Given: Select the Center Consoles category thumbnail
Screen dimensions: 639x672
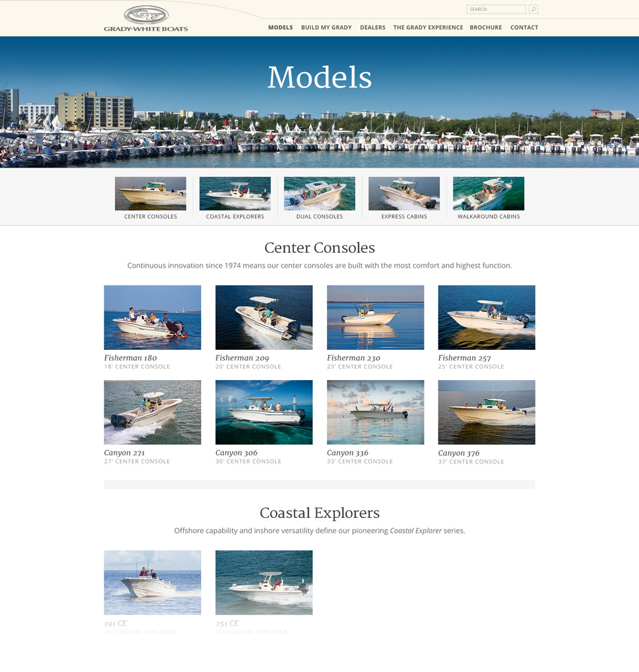Looking at the screenshot, I should pyautogui.click(x=151, y=194).
